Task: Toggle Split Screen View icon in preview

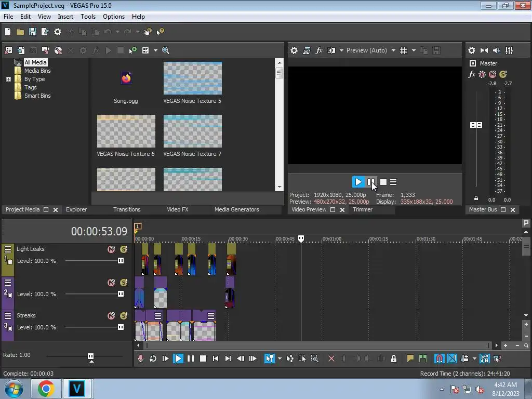Action: point(331,50)
